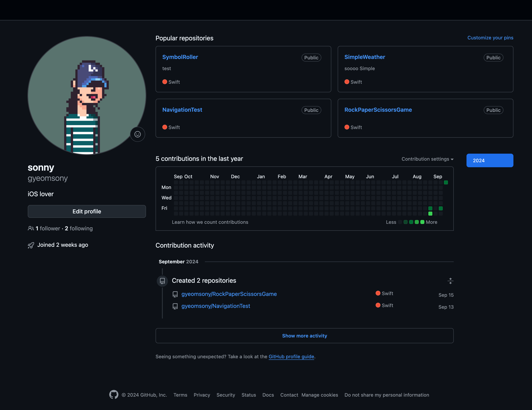Click the repo icon next to gyeomsony/NavigationTest
The height and width of the screenshot is (410, 532).
175,306
